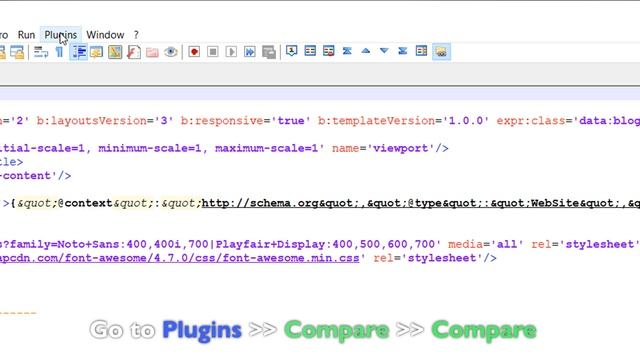Screen dimensions: 640x360
Task: Click name='viewport' attribute
Action: coord(383,148)
